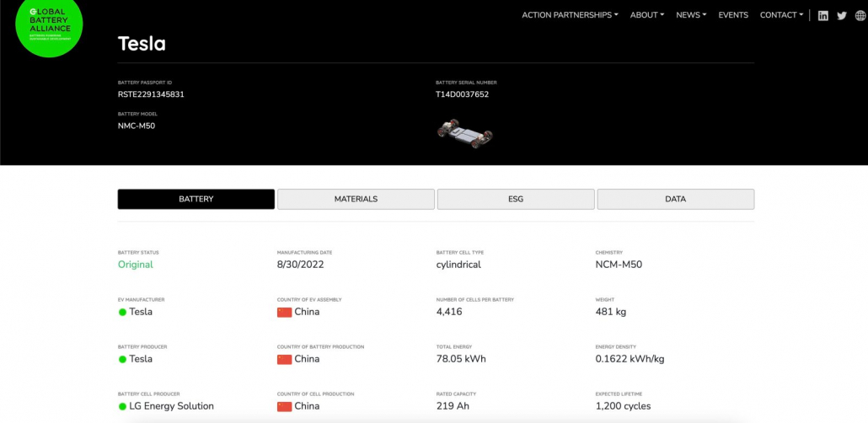The width and height of the screenshot is (868, 423).
Task: Click the Tesla page heading
Action: (x=142, y=44)
